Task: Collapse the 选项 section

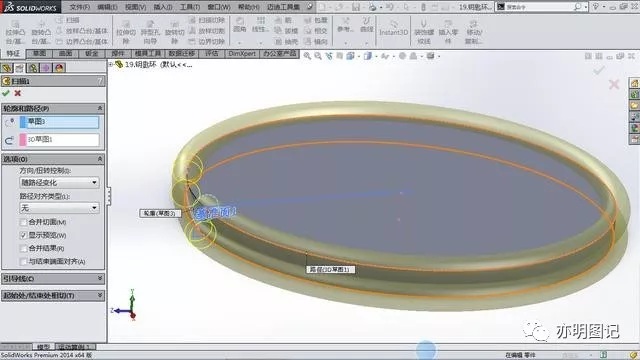Action: point(100,159)
